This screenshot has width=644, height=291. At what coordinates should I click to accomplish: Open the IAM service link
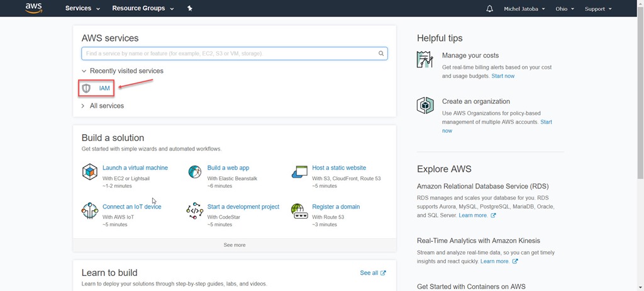(x=104, y=88)
